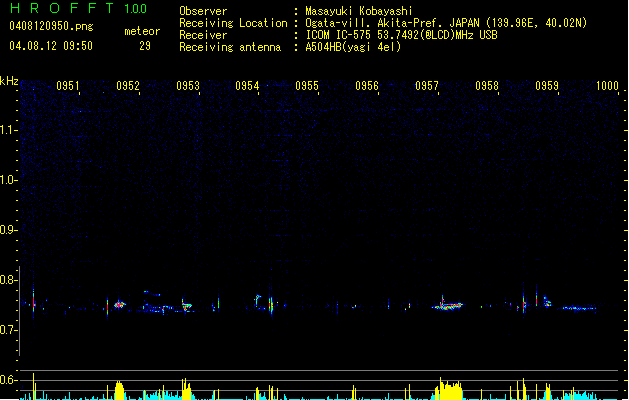Click the 0952 time marker

pos(128,86)
